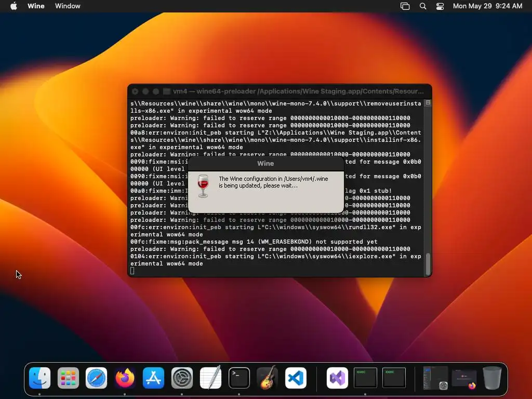Open Launchpad from the Dock
The height and width of the screenshot is (399, 532).
[68, 378]
